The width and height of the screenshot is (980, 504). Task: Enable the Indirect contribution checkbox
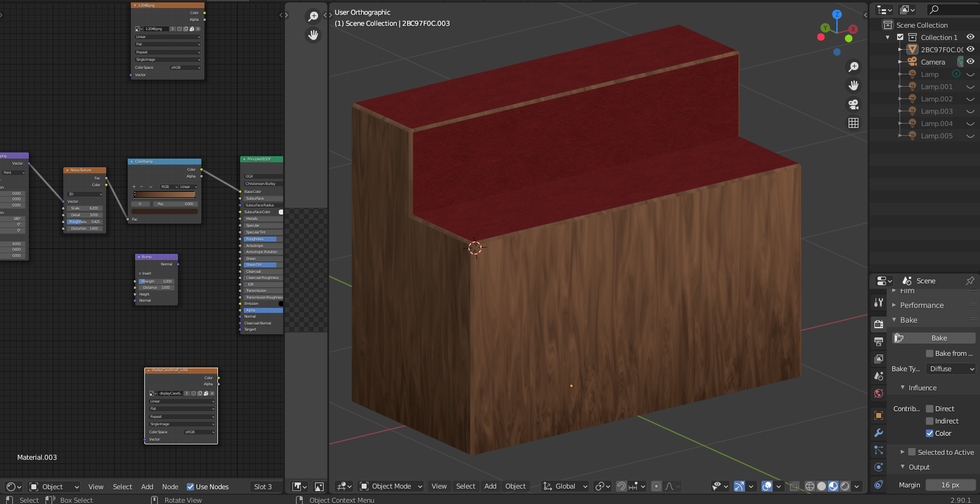[930, 421]
